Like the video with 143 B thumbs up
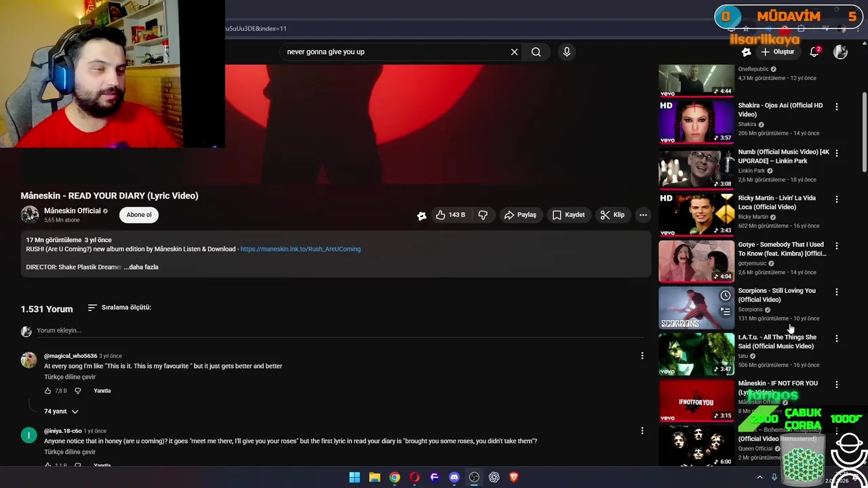868x488 pixels. [450, 215]
